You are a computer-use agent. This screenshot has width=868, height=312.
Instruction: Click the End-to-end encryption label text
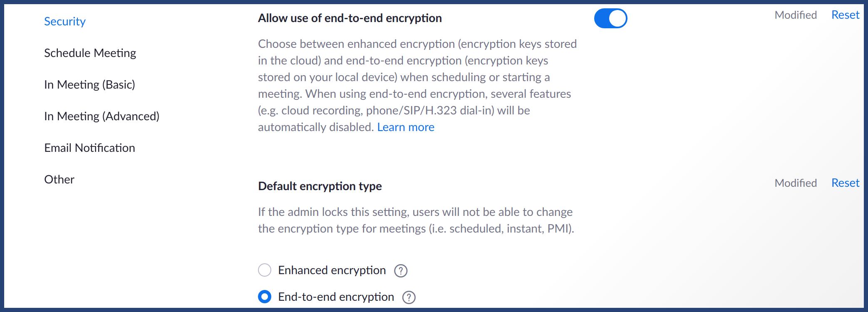(x=336, y=297)
